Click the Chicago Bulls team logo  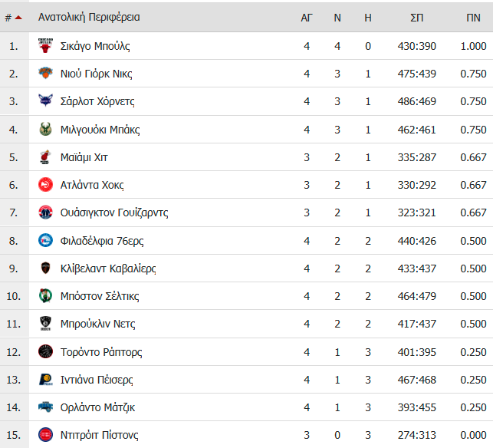(x=45, y=46)
